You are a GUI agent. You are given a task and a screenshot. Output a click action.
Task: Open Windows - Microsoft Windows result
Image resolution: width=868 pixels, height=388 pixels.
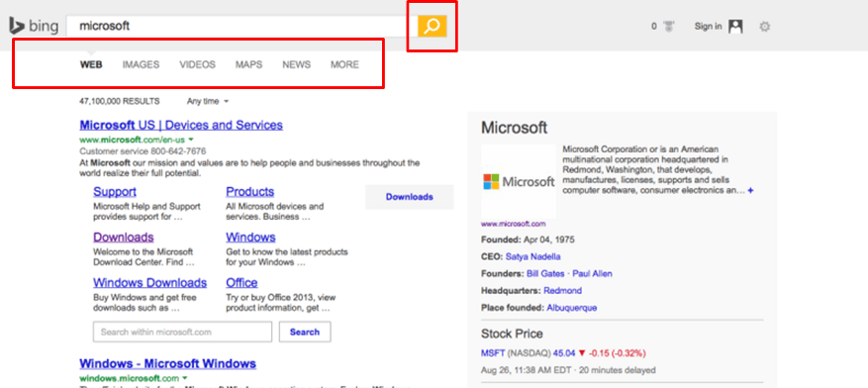pyautogui.click(x=167, y=363)
